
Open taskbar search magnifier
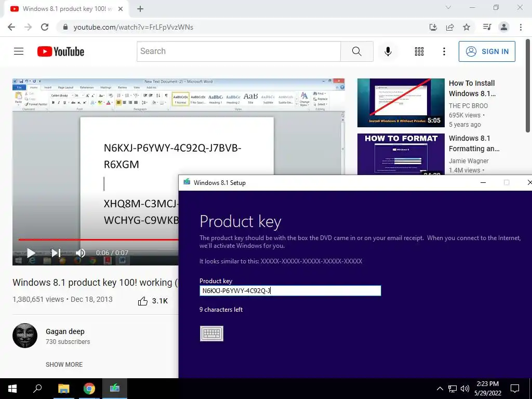tap(37, 389)
